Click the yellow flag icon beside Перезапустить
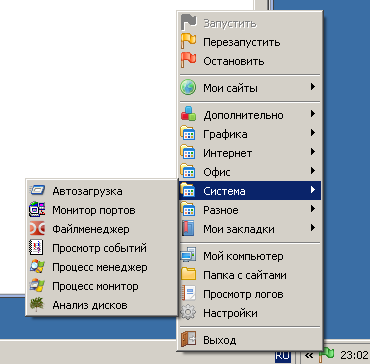The width and height of the screenshot is (370, 364). pyautogui.click(x=188, y=42)
